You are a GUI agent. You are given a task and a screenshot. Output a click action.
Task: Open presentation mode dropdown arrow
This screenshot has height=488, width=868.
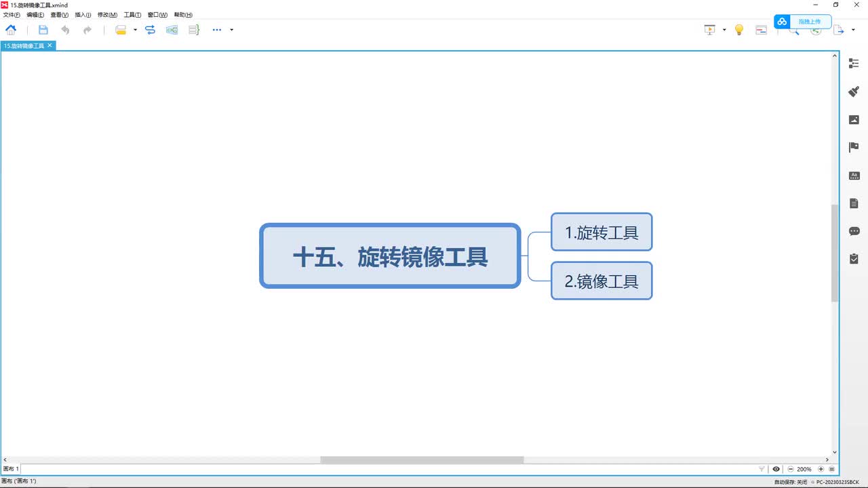click(724, 30)
